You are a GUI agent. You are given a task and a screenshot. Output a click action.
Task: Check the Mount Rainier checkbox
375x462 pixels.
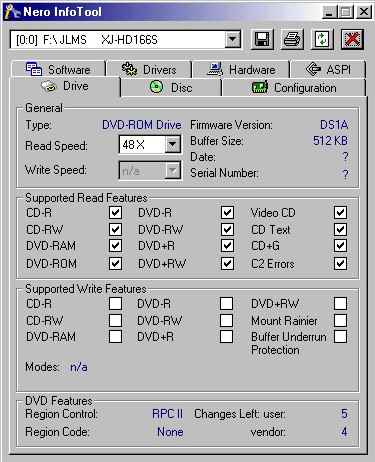click(340, 320)
